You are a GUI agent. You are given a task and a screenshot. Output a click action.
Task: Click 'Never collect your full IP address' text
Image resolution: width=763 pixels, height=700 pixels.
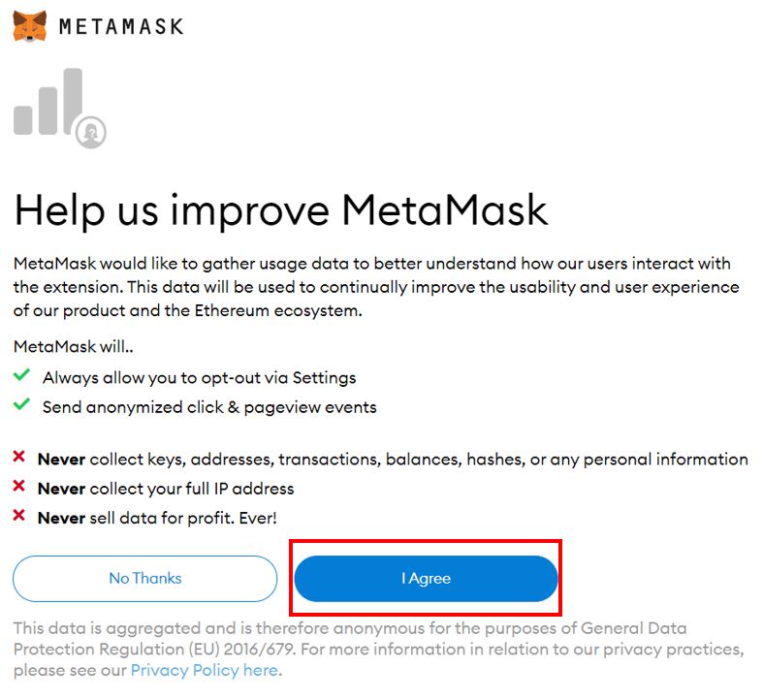click(x=165, y=489)
